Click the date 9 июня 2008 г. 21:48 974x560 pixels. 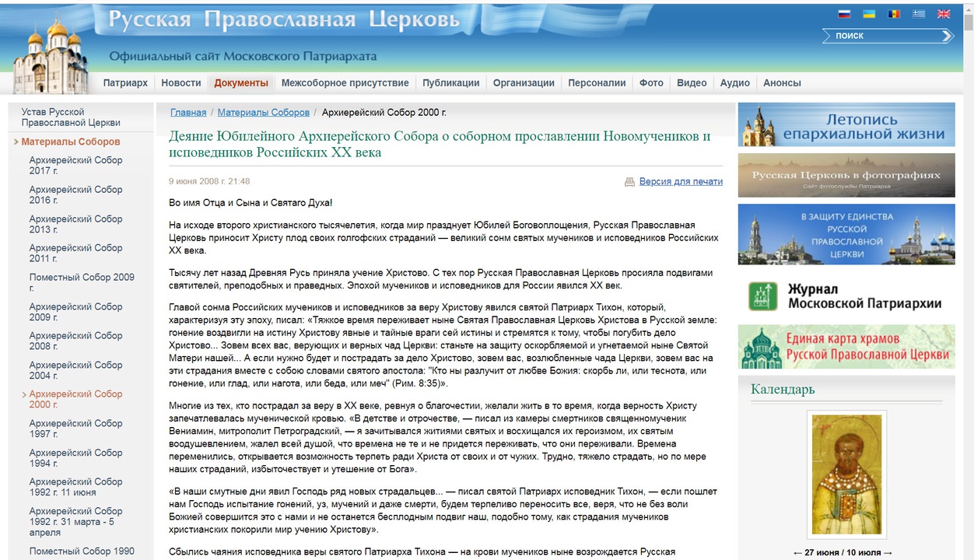pyautogui.click(x=209, y=181)
